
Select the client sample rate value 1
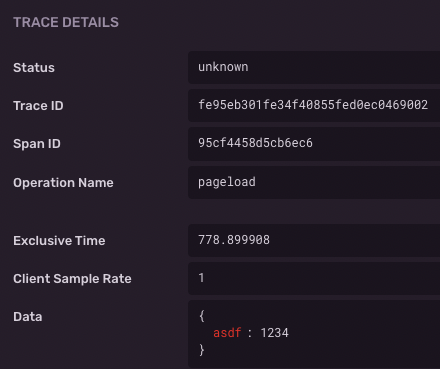[201, 278]
